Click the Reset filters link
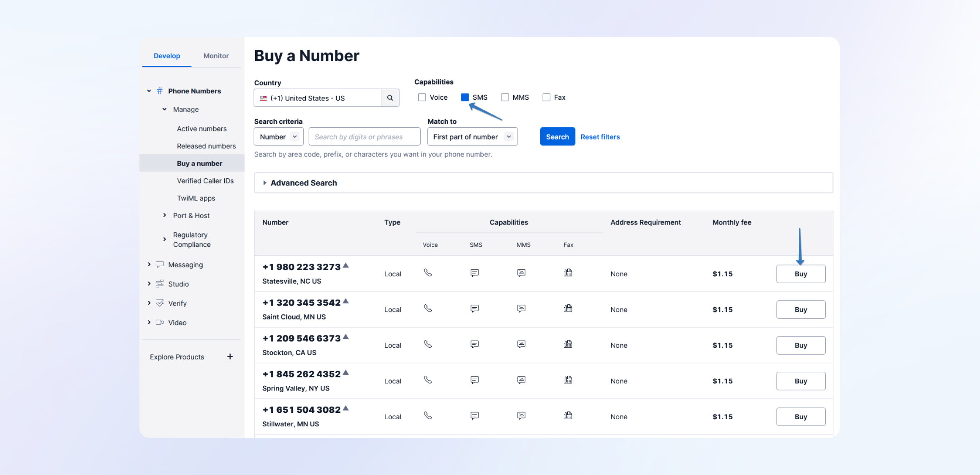The height and width of the screenshot is (475, 980). (x=600, y=137)
